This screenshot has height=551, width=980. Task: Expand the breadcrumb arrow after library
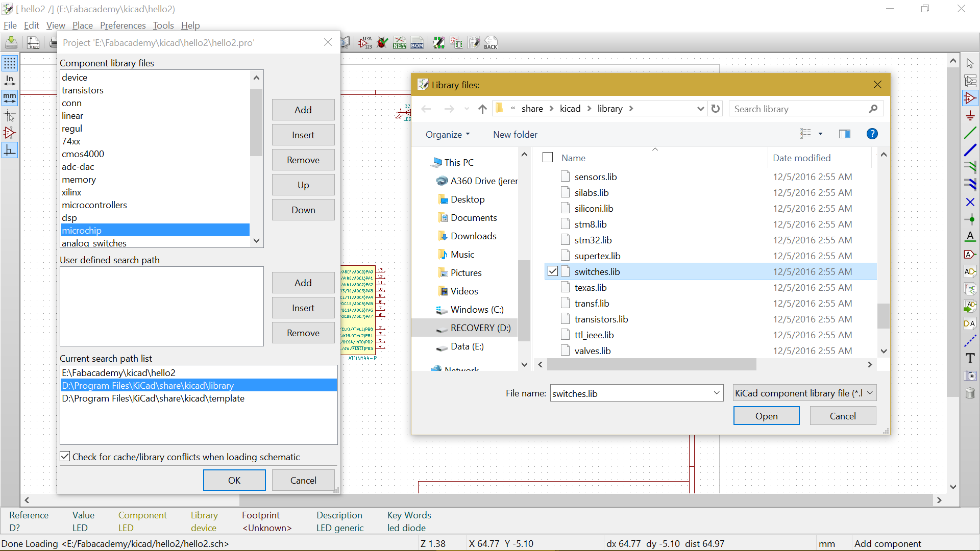pos(631,109)
